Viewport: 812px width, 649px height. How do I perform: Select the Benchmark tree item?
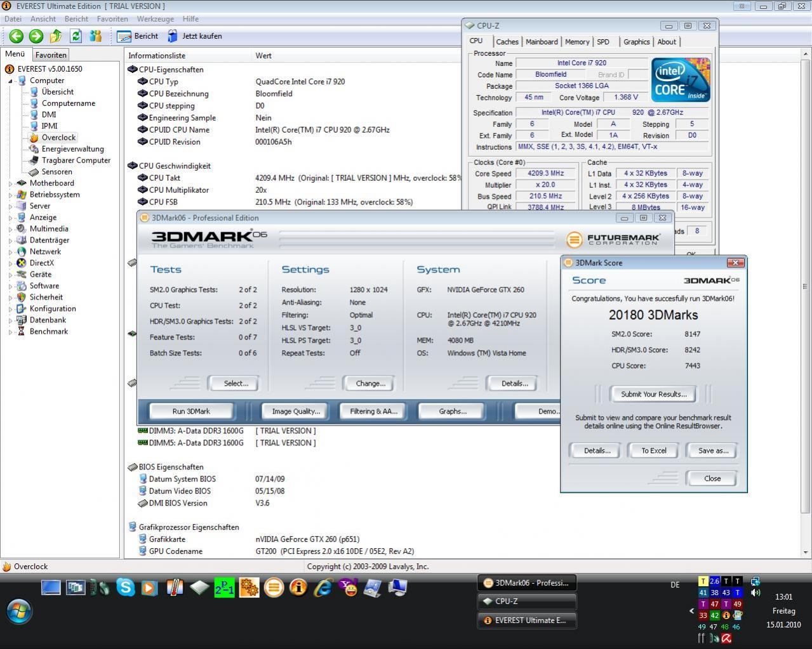pos(48,332)
